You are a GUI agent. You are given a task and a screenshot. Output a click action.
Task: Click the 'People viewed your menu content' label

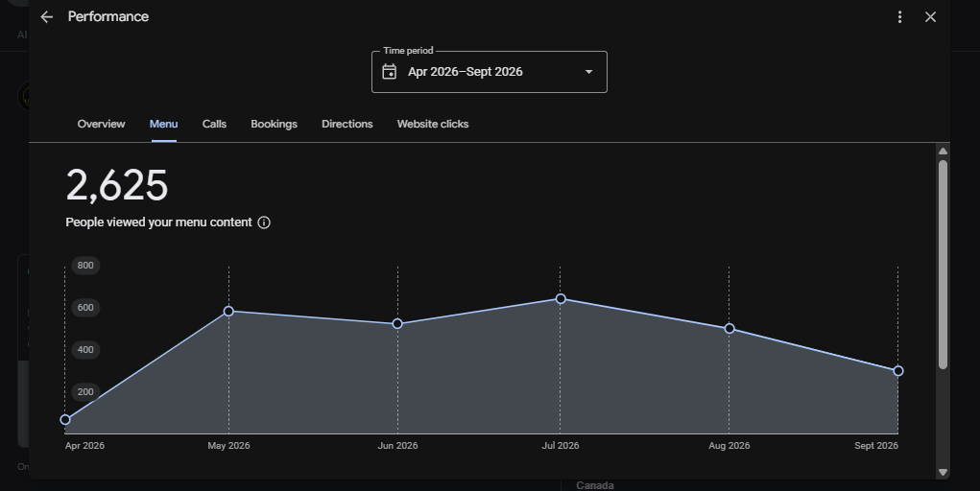pos(158,222)
